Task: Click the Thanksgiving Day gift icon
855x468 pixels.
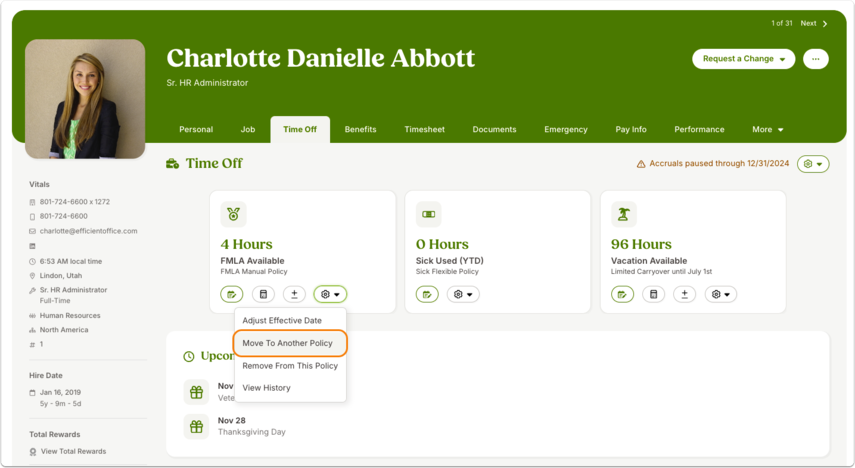Action: click(196, 427)
